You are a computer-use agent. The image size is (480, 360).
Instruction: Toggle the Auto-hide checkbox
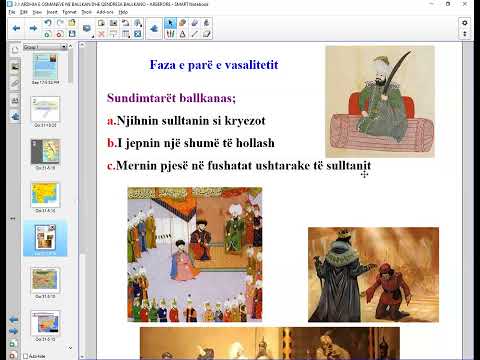pyautogui.click(x=26, y=356)
